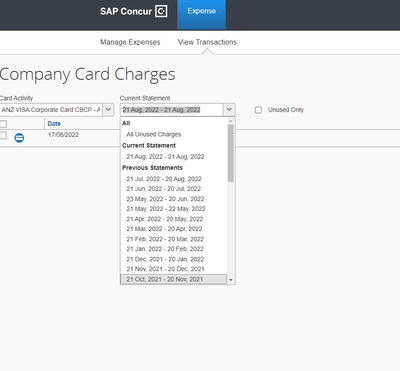The image size is (400, 371).
Task: Select 23 May, 2022 - 20 Jun, 2022
Action: [x=165, y=199]
